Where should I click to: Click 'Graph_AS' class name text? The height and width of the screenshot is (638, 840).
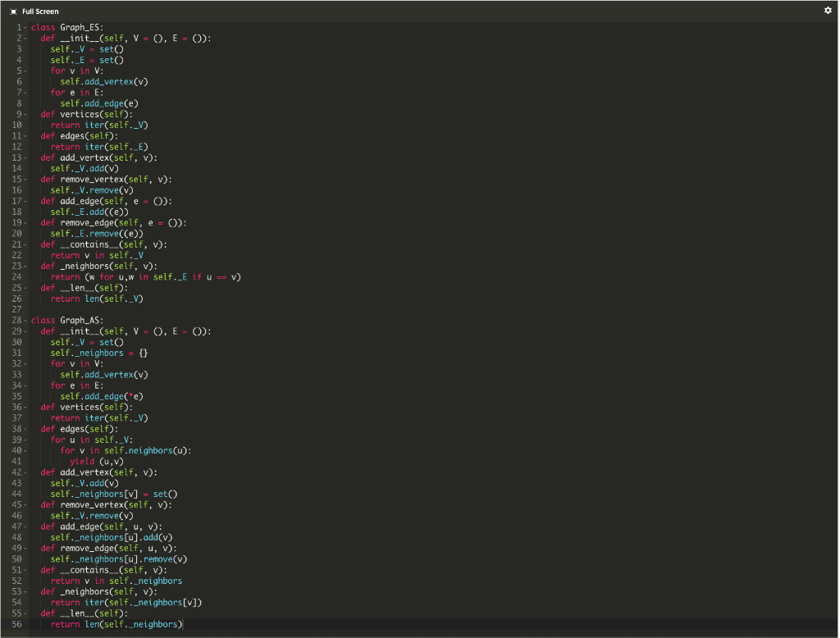click(x=81, y=321)
